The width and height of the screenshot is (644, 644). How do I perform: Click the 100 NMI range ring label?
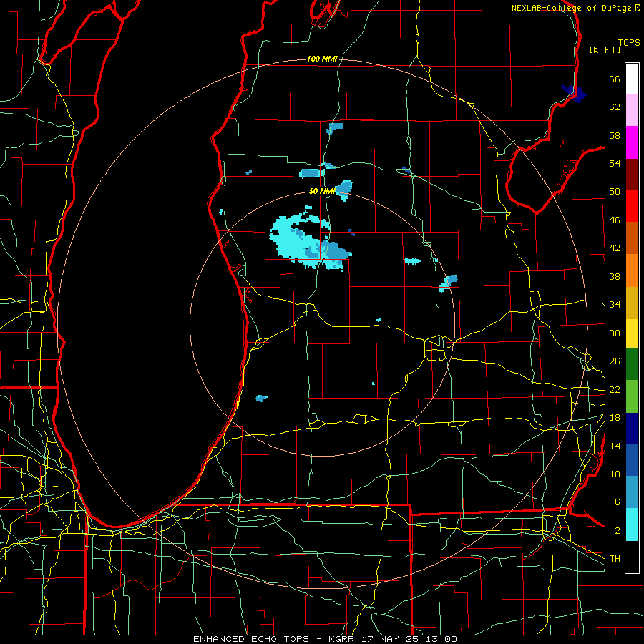[322, 59]
